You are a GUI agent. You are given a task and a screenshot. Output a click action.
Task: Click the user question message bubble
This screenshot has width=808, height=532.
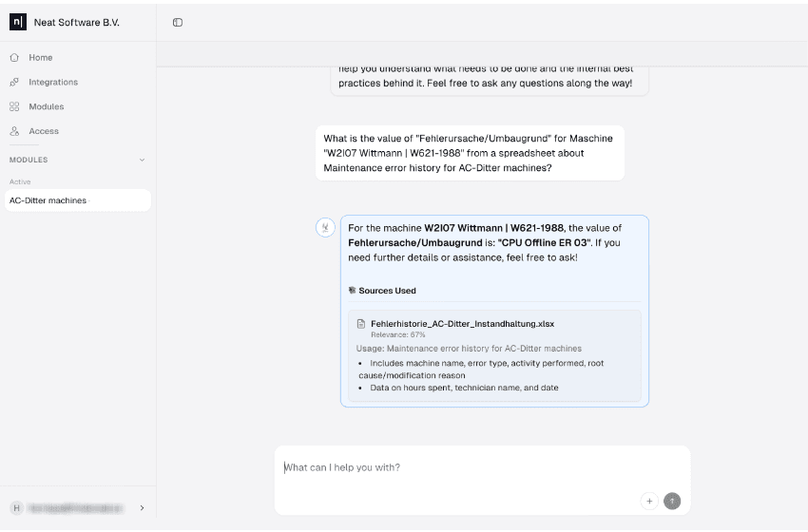(x=470, y=153)
